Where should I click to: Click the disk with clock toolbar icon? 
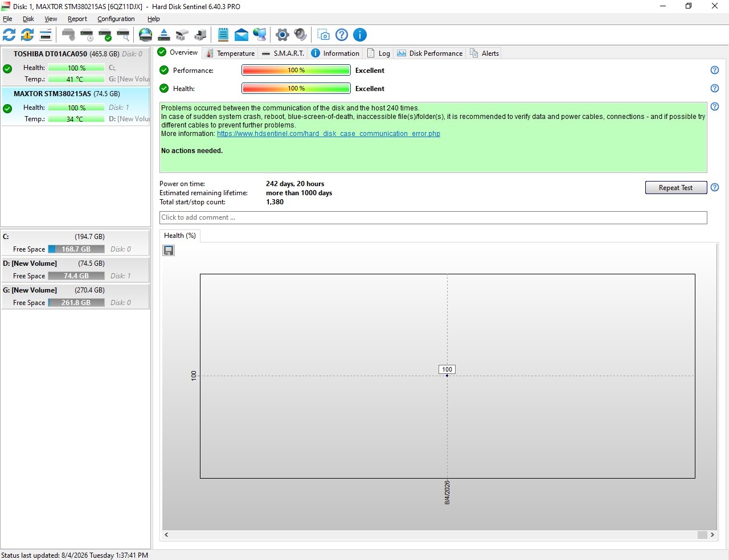(x=87, y=35)
